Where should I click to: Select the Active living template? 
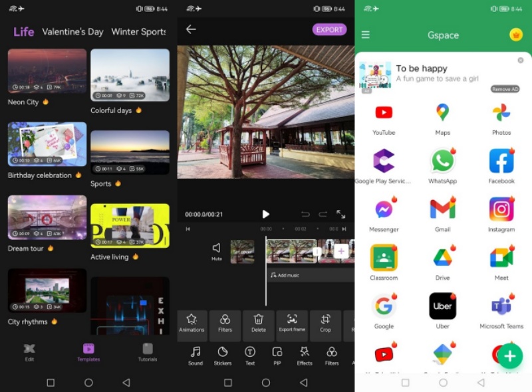coord(130,225)
